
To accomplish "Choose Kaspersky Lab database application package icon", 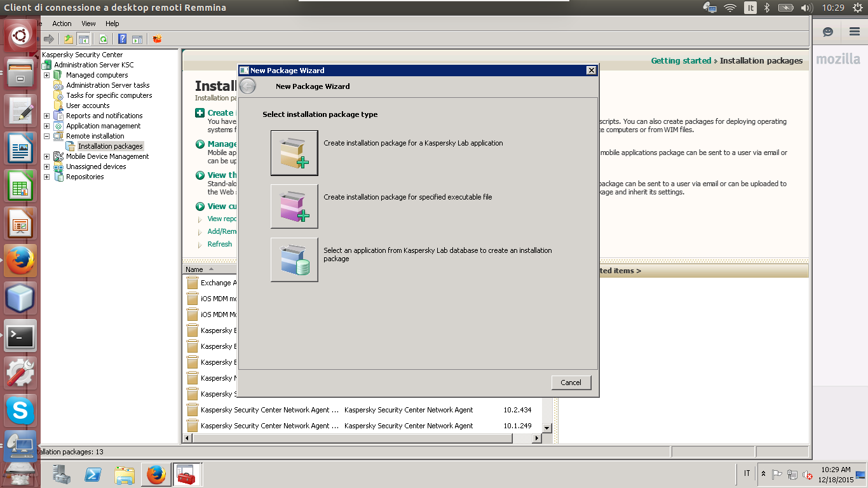I will click(x=294, y=260).
